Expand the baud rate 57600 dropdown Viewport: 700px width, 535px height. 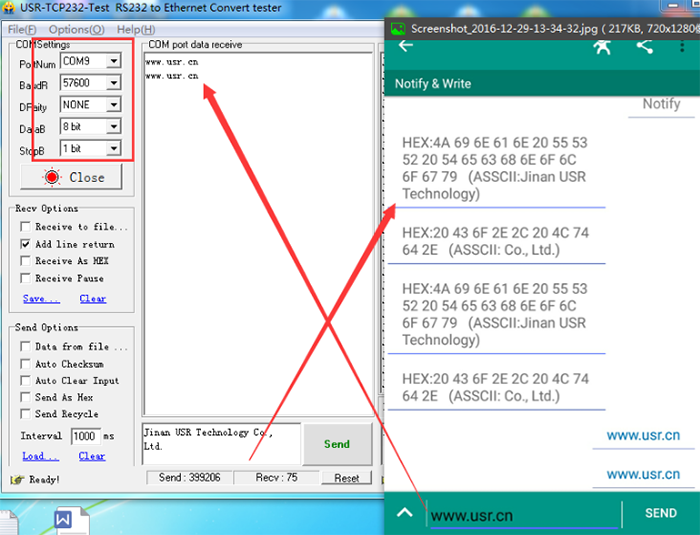(x=114, y=83)
